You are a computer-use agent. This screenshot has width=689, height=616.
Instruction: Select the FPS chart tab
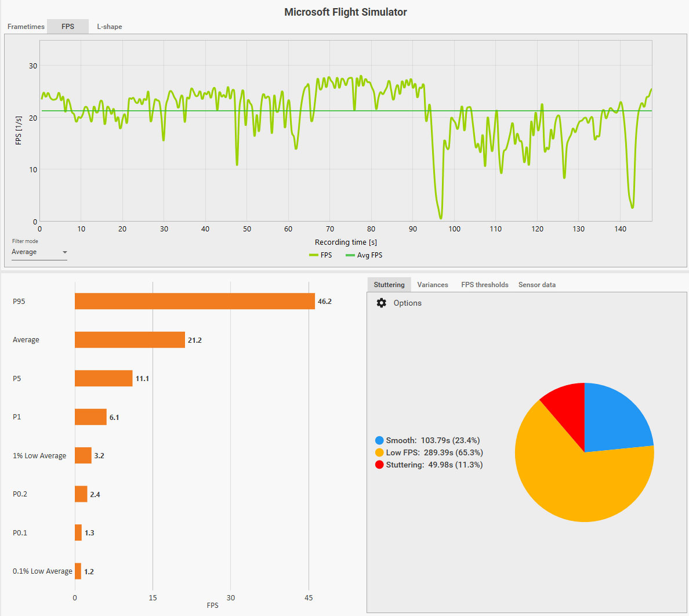68,26
